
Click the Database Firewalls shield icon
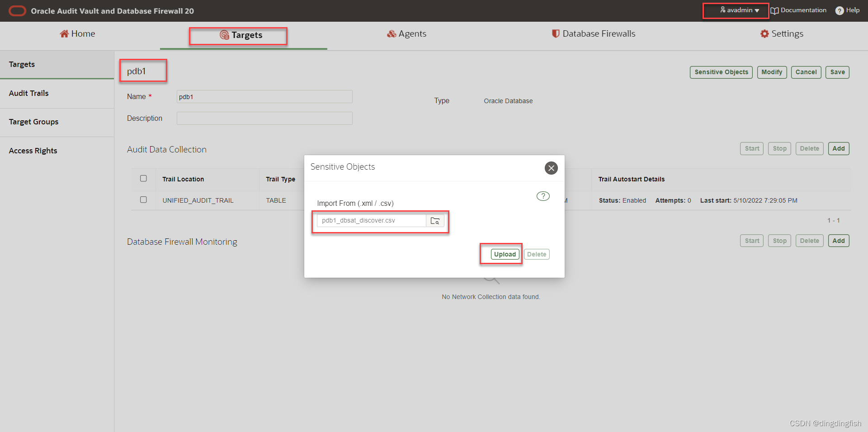click(556, 34)
